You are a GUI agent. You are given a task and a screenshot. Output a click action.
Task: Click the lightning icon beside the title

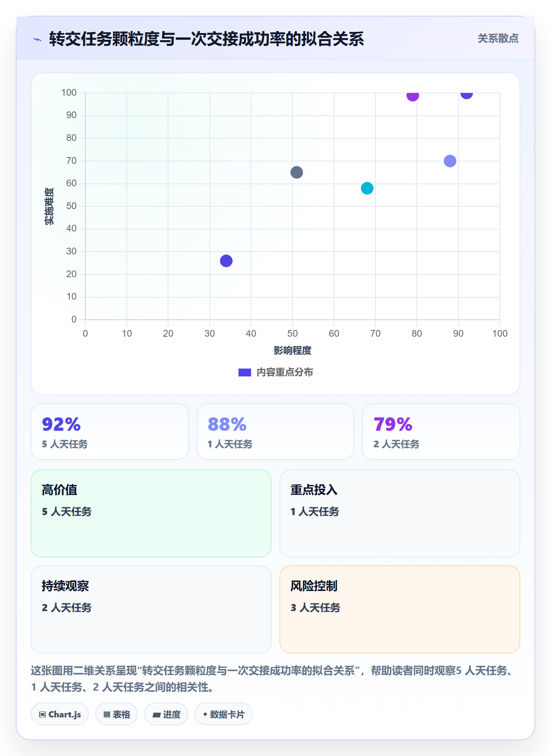pyautogui.click(x=37, y=39)
